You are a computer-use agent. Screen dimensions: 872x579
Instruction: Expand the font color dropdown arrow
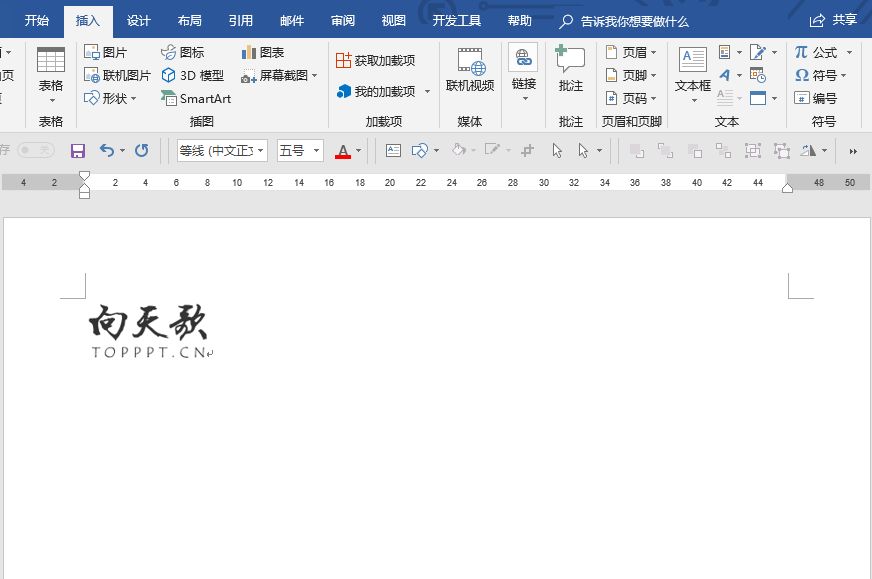(x=358, y=151)
